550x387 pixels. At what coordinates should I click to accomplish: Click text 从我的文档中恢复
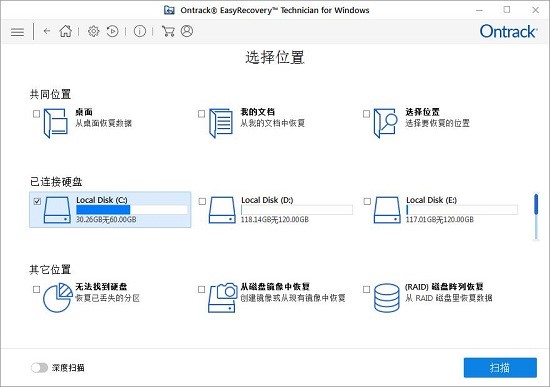click(x=273, y=123)
